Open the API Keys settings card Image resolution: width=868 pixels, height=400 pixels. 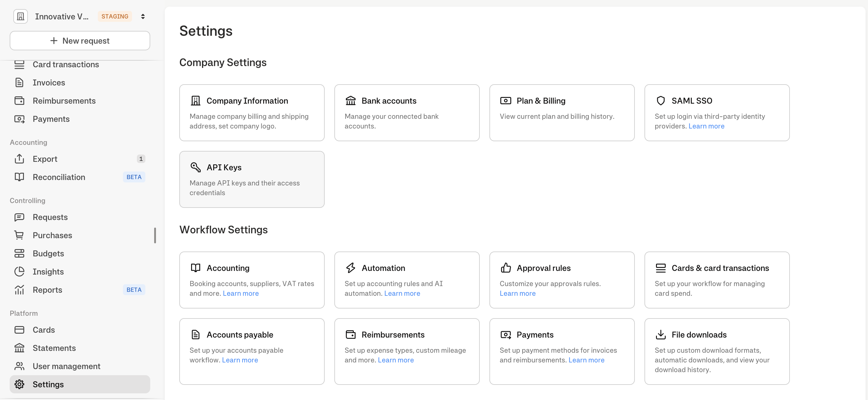tap(252, 179)
